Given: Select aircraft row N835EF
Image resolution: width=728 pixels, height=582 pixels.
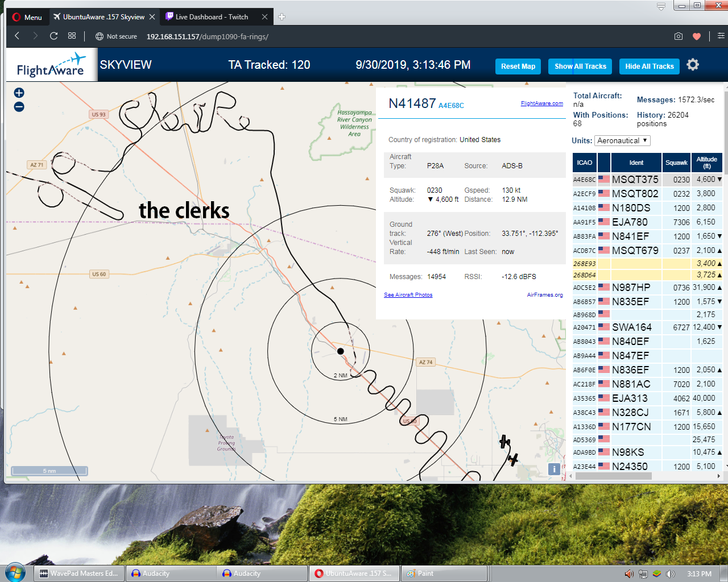Looking at the screenshot, I should pyautogui.click(x=647, y=302).
